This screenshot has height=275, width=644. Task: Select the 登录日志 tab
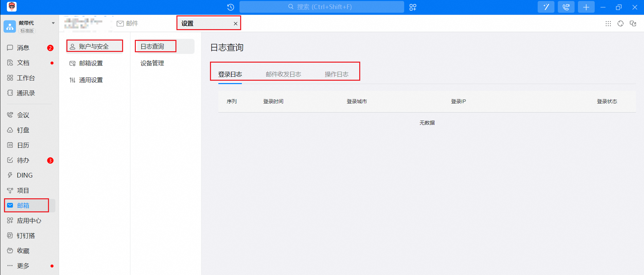coord(230,74)
